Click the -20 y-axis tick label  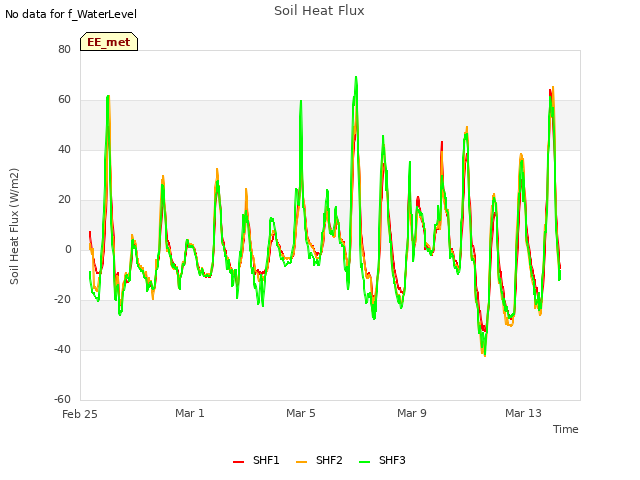coord(62,300)
